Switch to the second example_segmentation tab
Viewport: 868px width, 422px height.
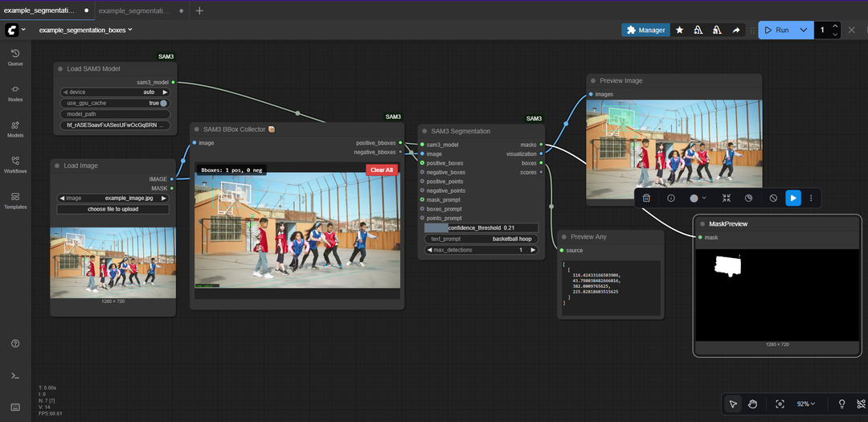[x=134, y=10]
